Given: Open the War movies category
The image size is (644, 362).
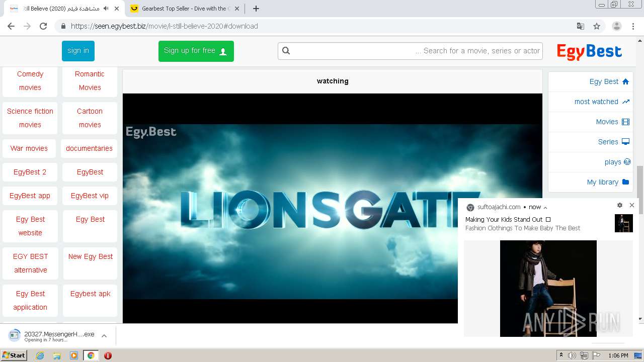Looking at the screenshot, I should [29, 148].
